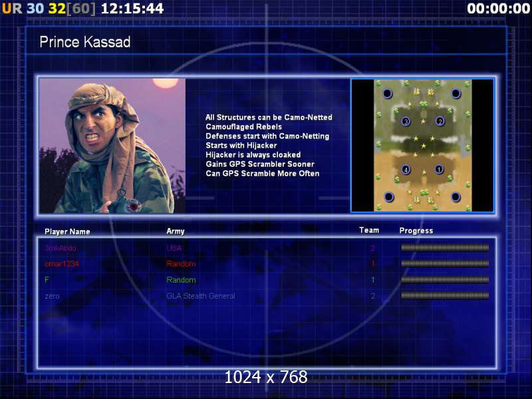Click the 'Starts with Hijacker' line
The image size is (532, 399).
pos(241,146)
